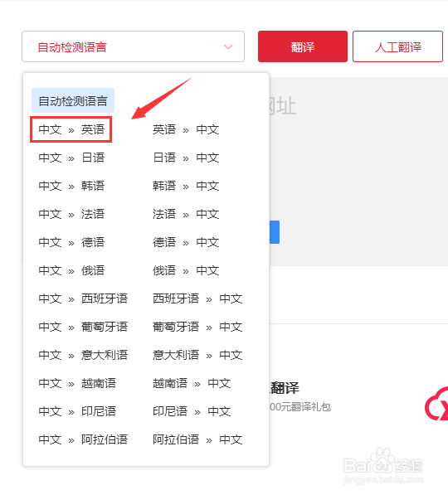Choose 越南语 » 中文 option

192,383
